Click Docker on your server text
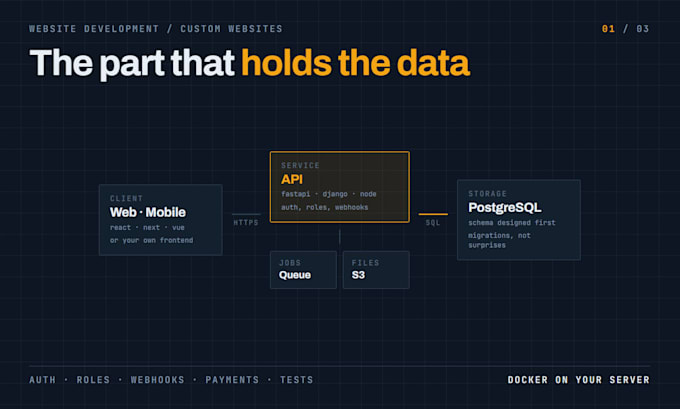Image resolution: width=680 pixels, height=409 pixels. pyautogui.click(x=579, y=380)
